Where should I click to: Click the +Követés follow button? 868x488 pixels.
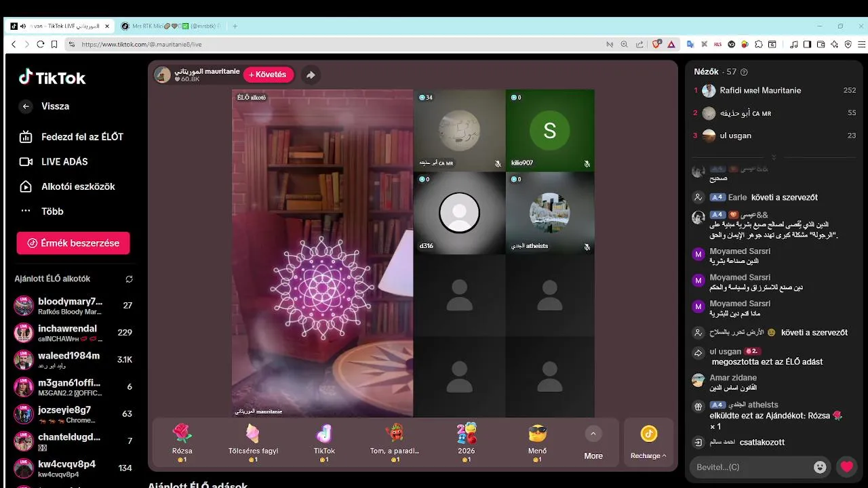(x=269, y=75)
